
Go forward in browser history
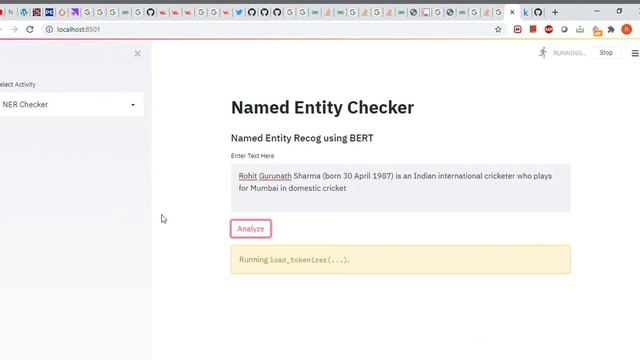tap(14, 29)
